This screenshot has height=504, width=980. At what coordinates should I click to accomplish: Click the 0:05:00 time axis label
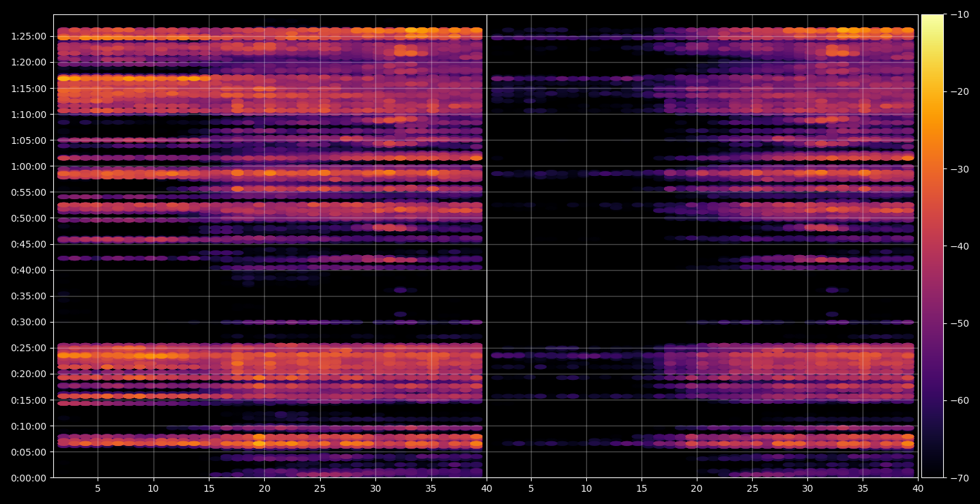(x=29, y=451)
